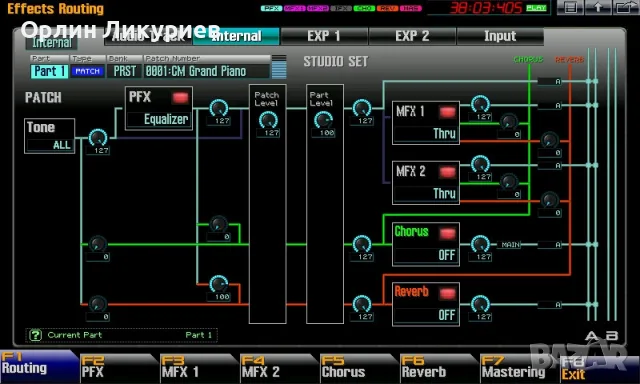Click the up arrow icon at top right
640x384 pixels.
pyautogui.click(x=598, y=7)
